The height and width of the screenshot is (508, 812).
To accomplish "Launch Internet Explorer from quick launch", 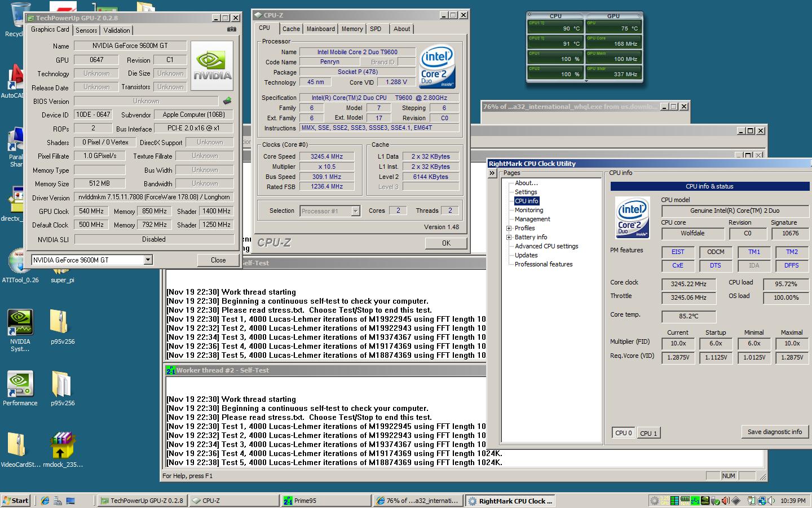I will coord(45,501).
